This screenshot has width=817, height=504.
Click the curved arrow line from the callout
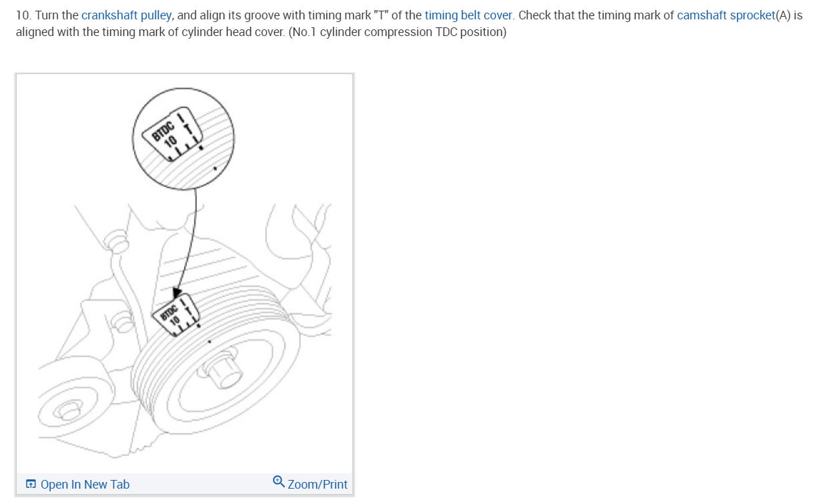pyautogui.click(x=189, y=240)
